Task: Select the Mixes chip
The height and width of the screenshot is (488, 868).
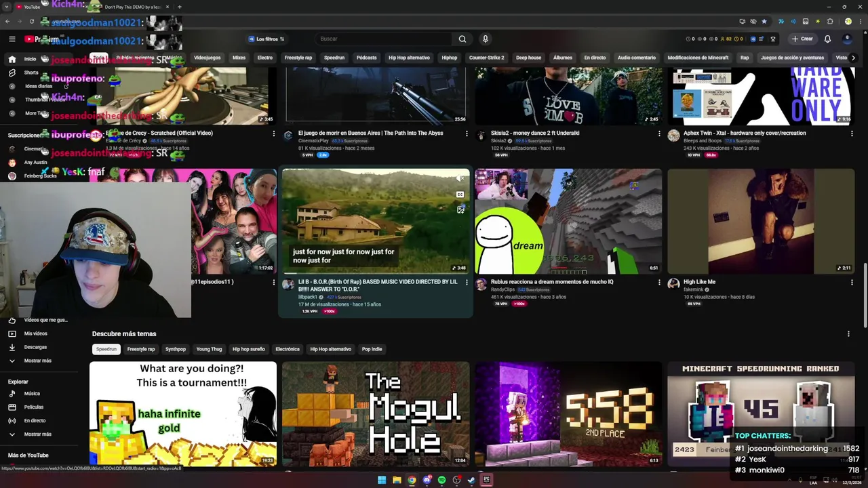Action: (x=239, y=58)
